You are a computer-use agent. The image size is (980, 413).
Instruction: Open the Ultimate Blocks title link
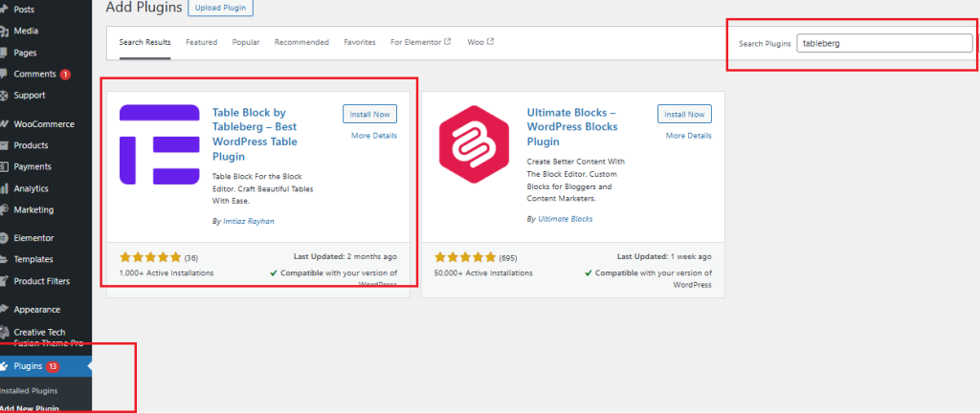coord(572,126)
